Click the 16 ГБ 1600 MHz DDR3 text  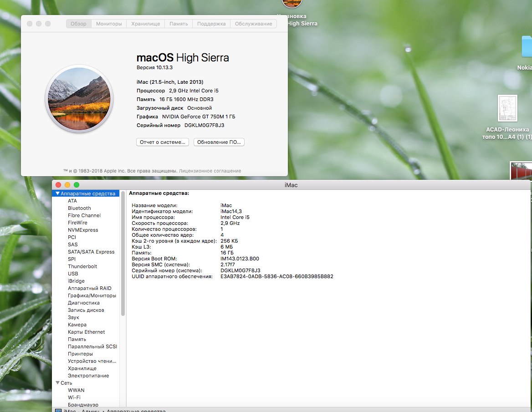186,99
